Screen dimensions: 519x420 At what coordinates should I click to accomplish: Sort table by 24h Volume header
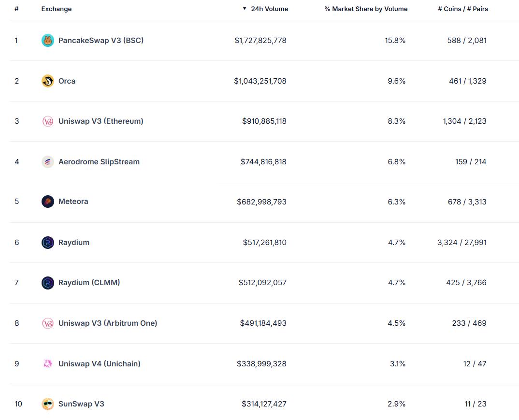[269, 9]
